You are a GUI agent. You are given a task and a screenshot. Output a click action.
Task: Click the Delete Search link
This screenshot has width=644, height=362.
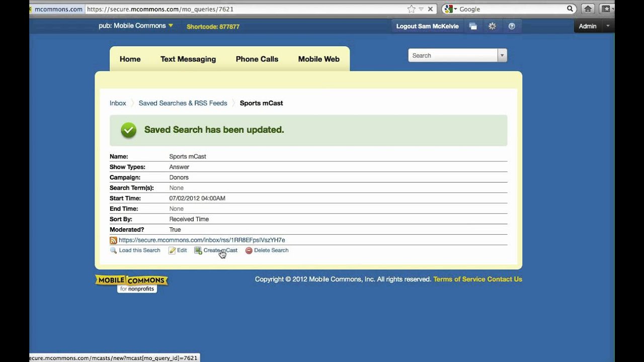[x=271, y=250]
